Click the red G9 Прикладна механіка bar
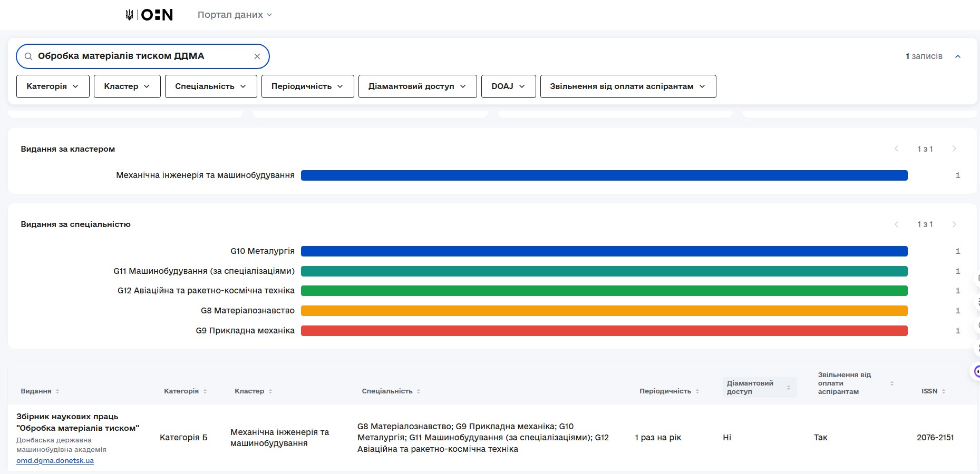Image resolution: width=980 pixels, height=474 pixels. point(604,331)
